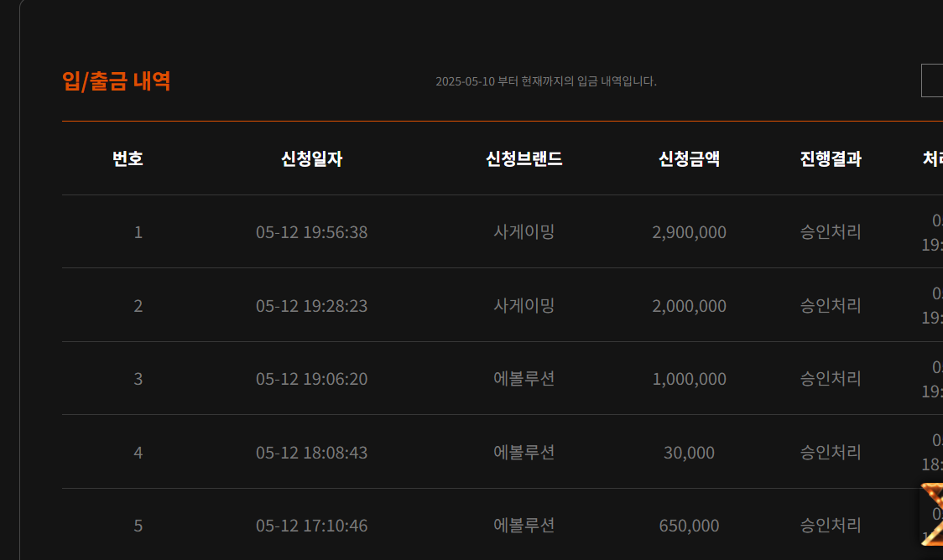Click the 2025-05-10 date notice text

(x=546, y=81)
